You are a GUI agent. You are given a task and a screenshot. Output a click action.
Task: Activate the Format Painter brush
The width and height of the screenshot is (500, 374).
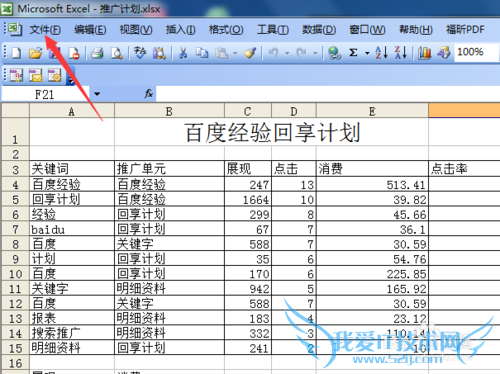click(250, 53)
